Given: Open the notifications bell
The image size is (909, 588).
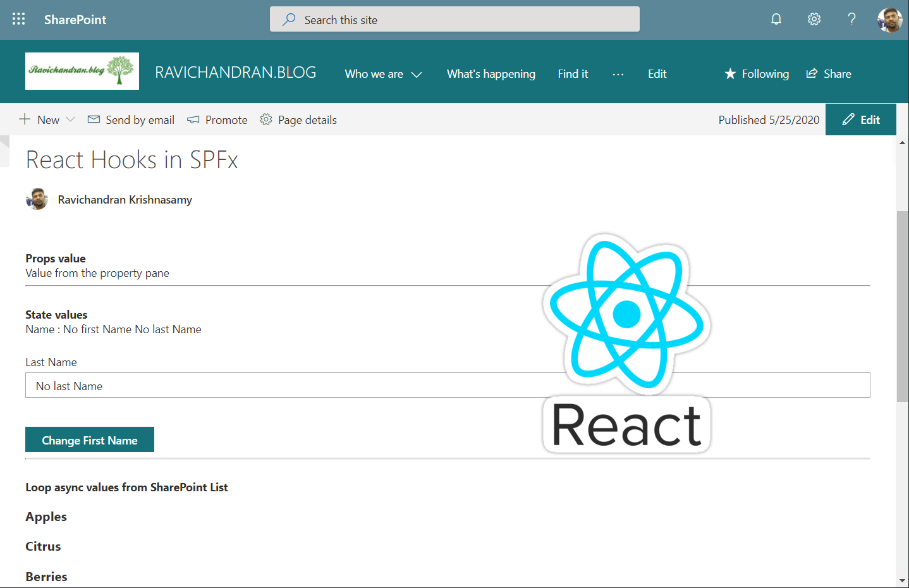Looking at the screenshot, I should click(776, 19).
